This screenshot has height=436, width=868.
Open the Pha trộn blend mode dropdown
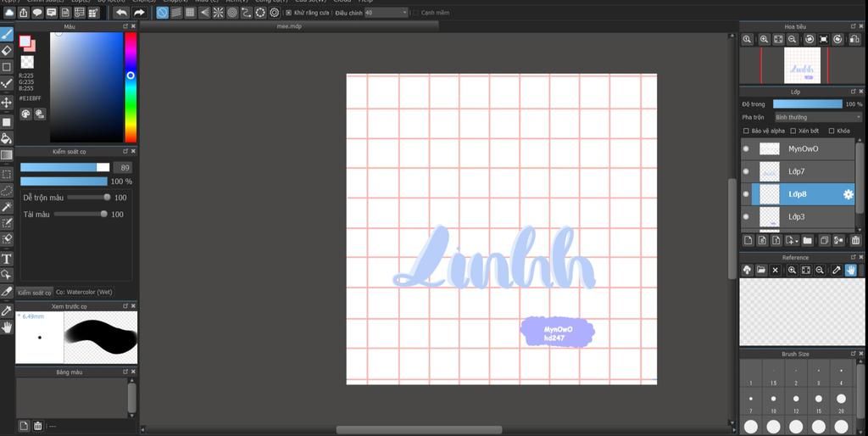[x=818, y=117]
